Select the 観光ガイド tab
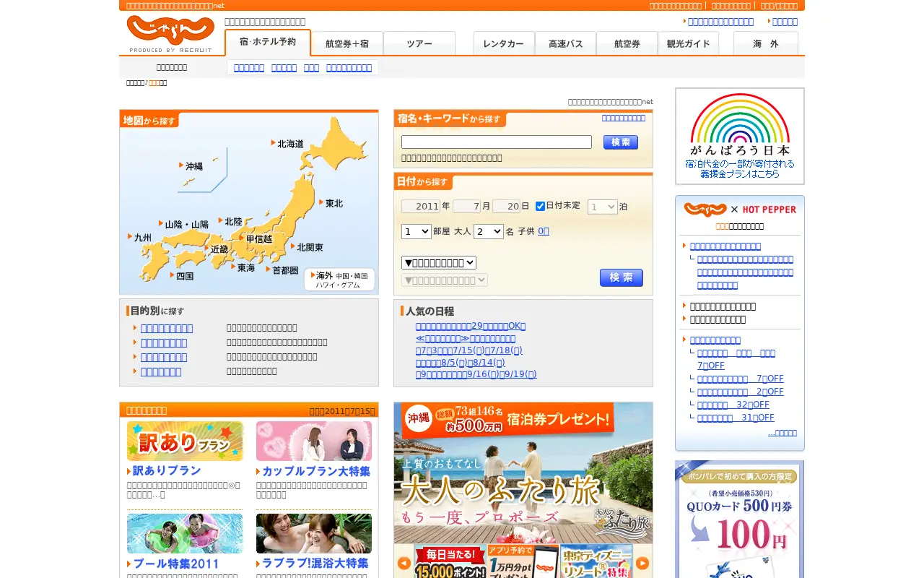Image resolution: width=924 pixels, height=578 pixels. pyautogui.click(x=688, y=43)
